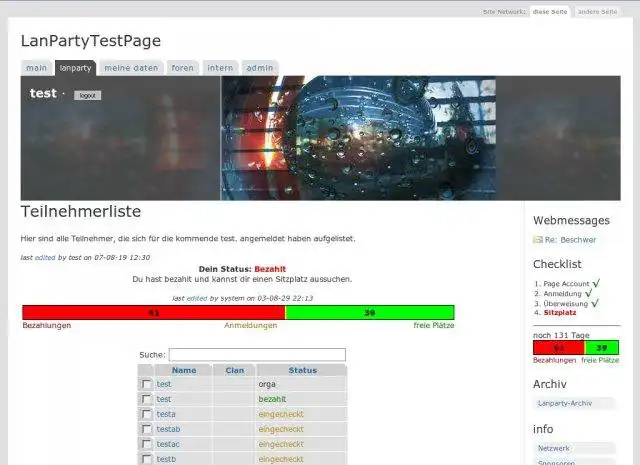This screenshot has width=640, height=465.
Task: Click checkmark icon next to Page Account
Action: (596, 283)
